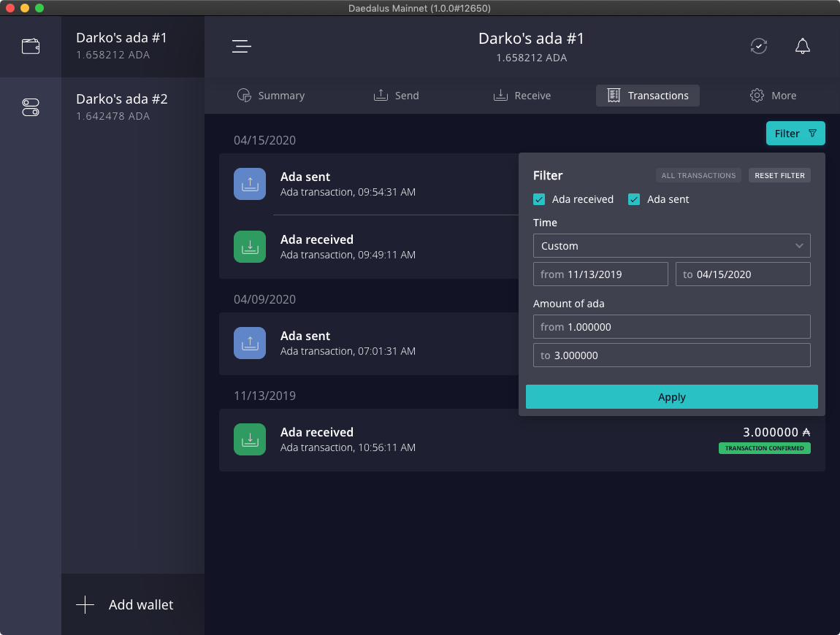Open the settings toggles icon in the sidebar
Viewport: 840px width, 635px height.
31,107
